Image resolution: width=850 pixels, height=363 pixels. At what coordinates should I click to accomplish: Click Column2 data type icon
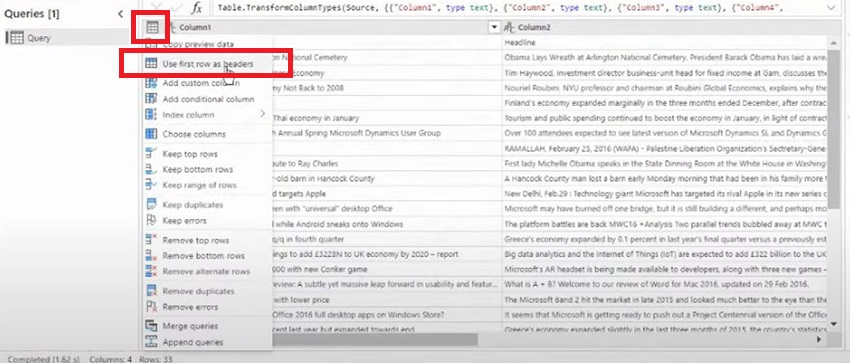(509, 27)
